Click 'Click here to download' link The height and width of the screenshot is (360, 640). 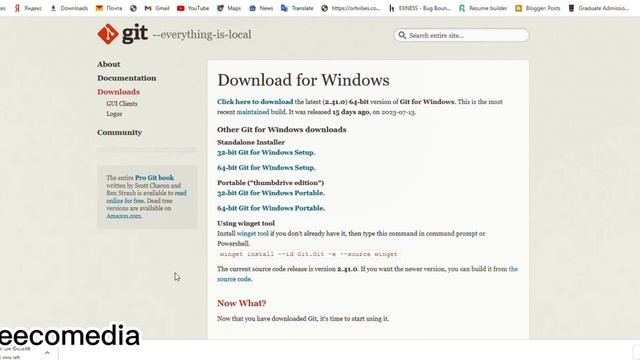click(255, 102)
